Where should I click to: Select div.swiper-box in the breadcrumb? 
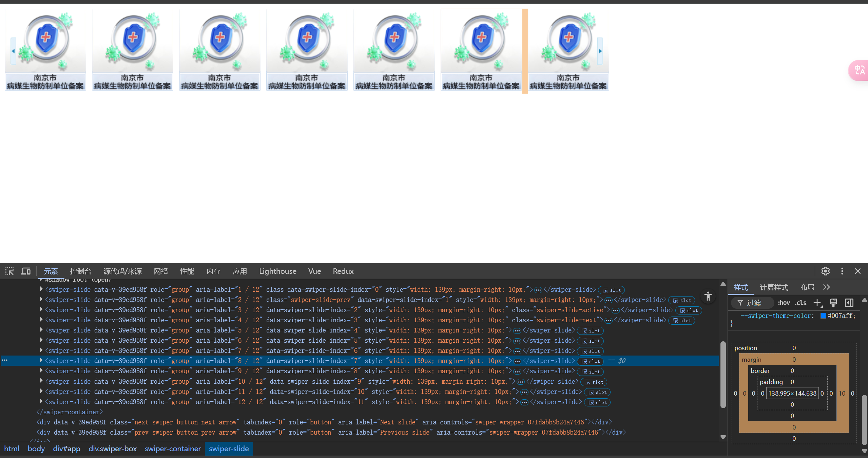coord(113,449)
